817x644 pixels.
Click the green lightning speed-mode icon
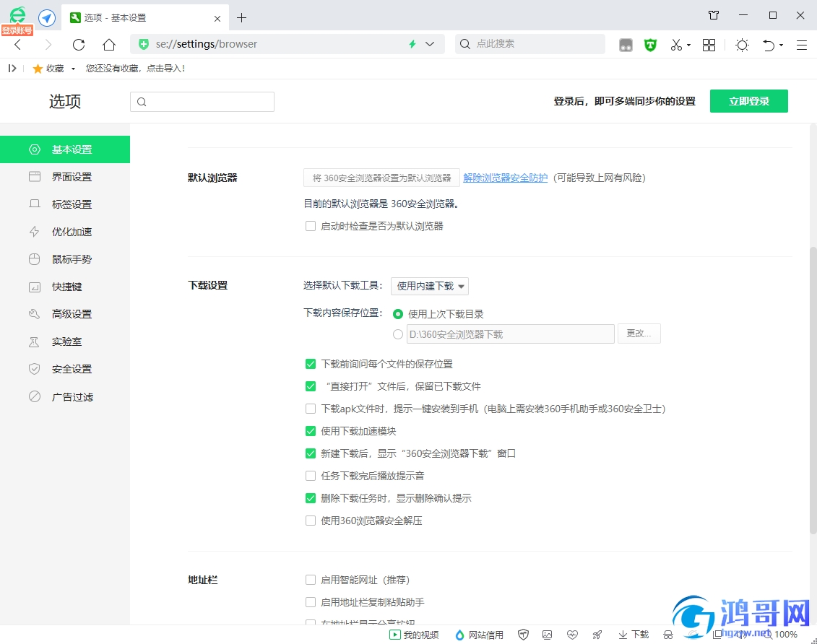[x=412, y=44]
